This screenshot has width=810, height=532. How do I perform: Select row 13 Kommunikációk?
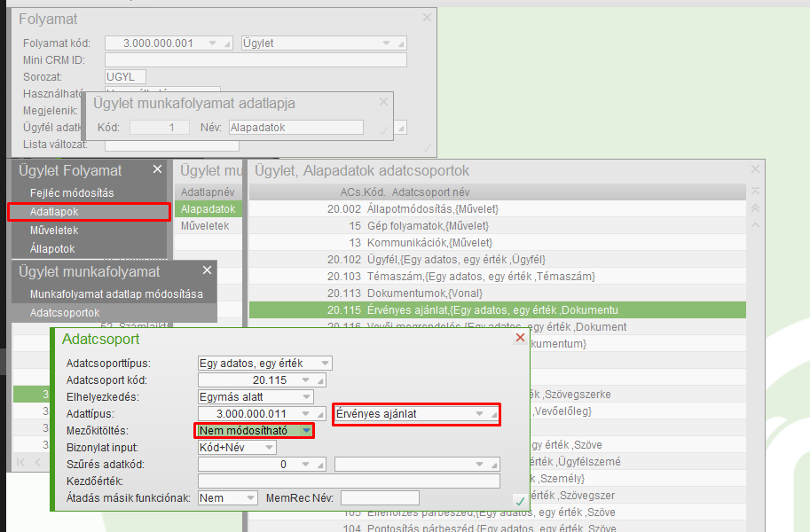point(498,242)
